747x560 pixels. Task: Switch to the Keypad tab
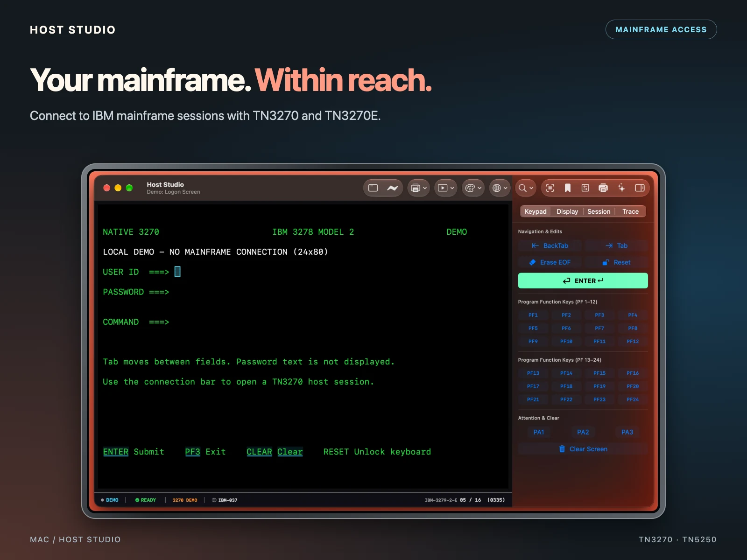coord(536,211)
